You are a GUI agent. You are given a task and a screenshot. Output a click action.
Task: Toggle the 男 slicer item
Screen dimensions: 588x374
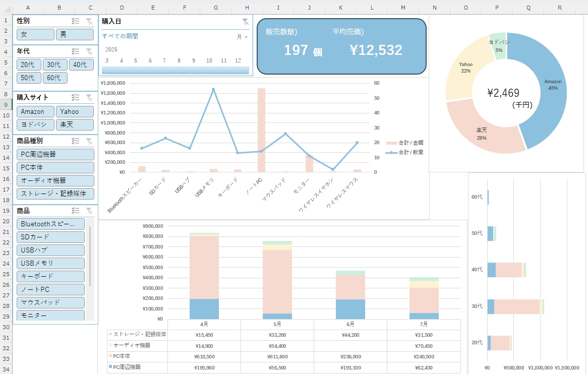click(x=75, y=34)
